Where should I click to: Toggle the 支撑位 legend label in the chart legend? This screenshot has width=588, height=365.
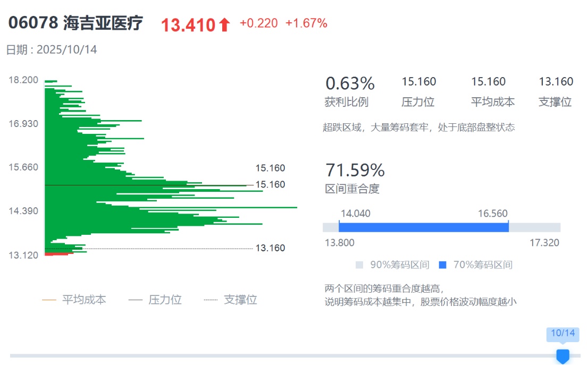click(240, 300)
